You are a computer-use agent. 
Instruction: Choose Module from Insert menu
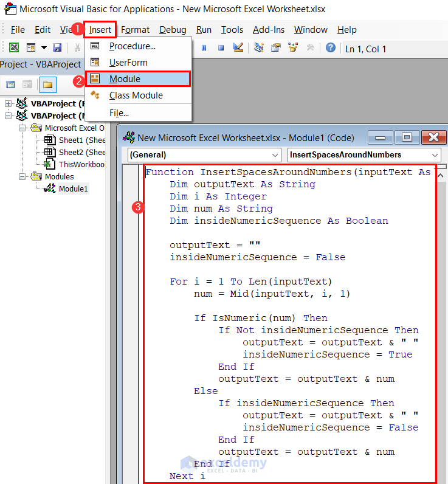(138, 79)
